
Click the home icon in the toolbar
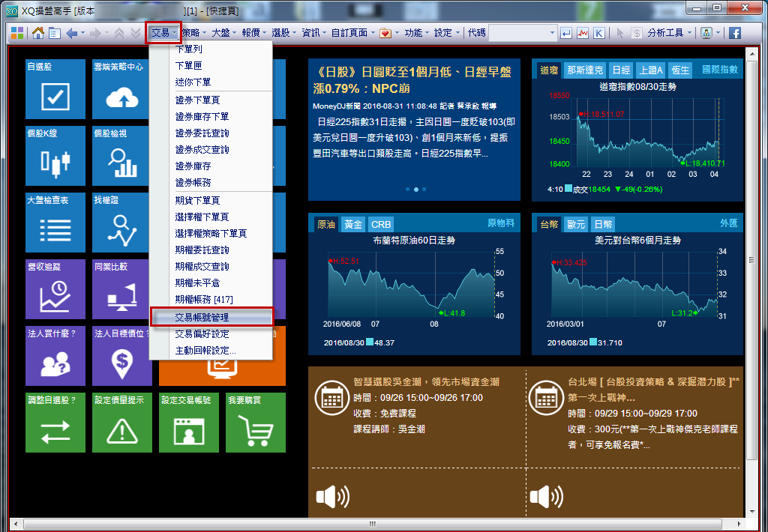pyautogui.click(x=38, y=33)
